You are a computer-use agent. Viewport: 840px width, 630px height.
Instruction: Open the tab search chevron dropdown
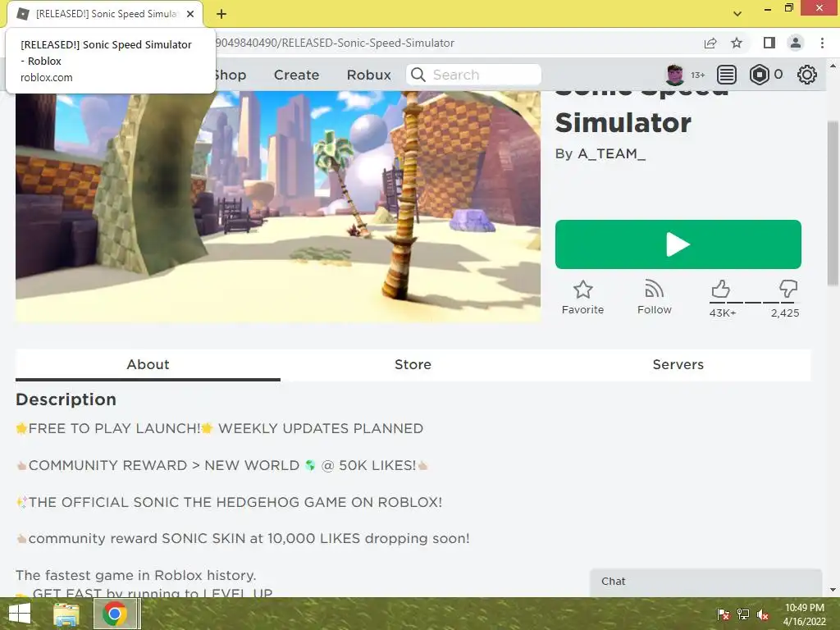[x=737, y=14]
